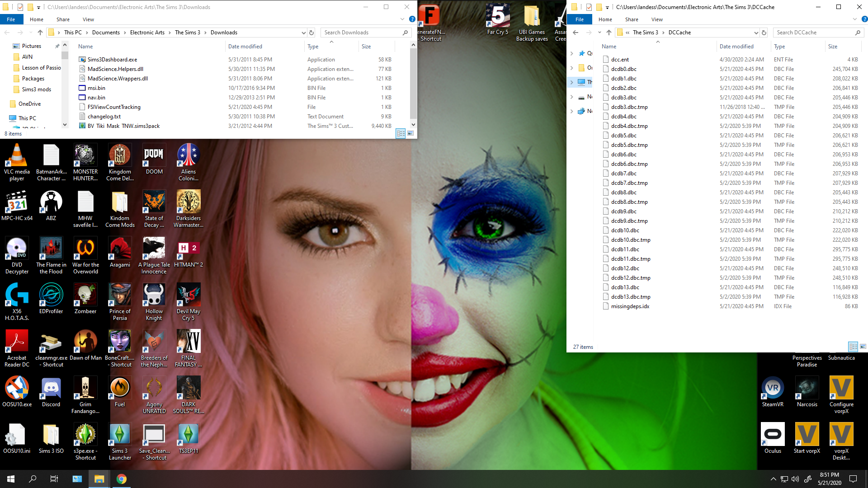Launch Discord from the desktop
868x488 pixels.
(51, 392)
